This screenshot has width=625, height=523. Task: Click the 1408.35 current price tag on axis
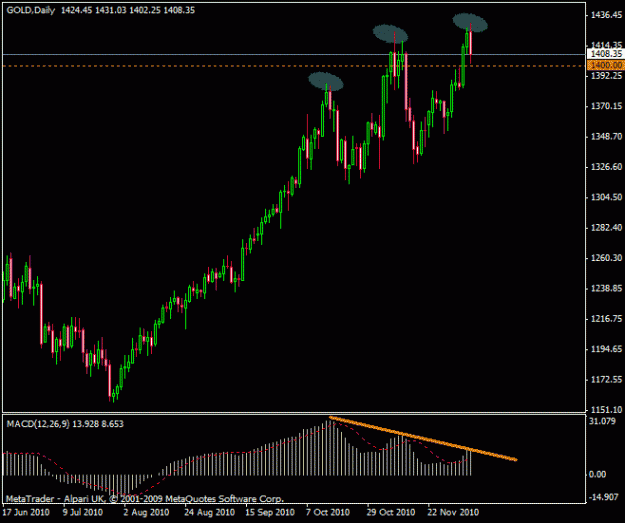(x=606, y=54)
